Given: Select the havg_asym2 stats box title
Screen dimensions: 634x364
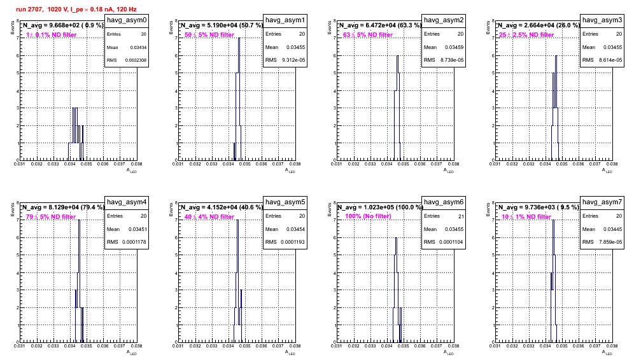Looking at the screenshot, I should coord(444,20).
